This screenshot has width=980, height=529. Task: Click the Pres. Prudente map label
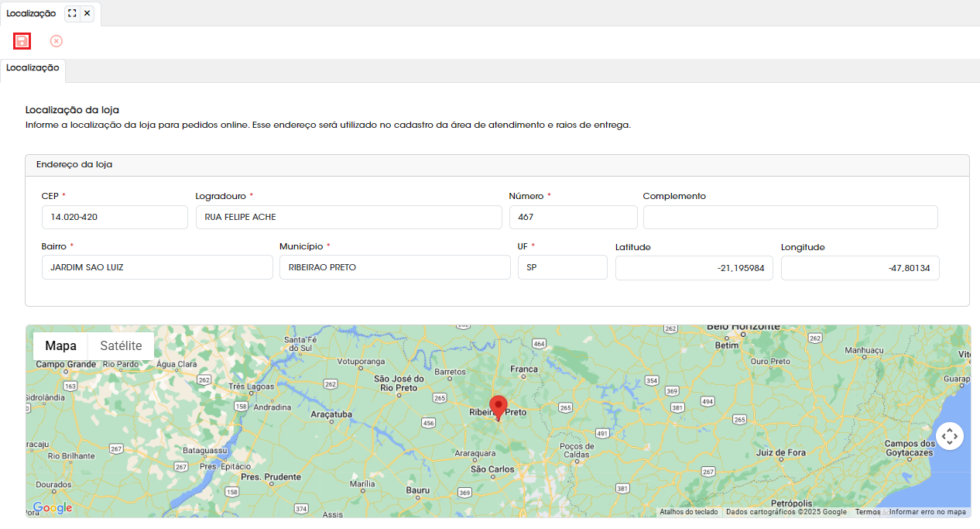(271, 476)
